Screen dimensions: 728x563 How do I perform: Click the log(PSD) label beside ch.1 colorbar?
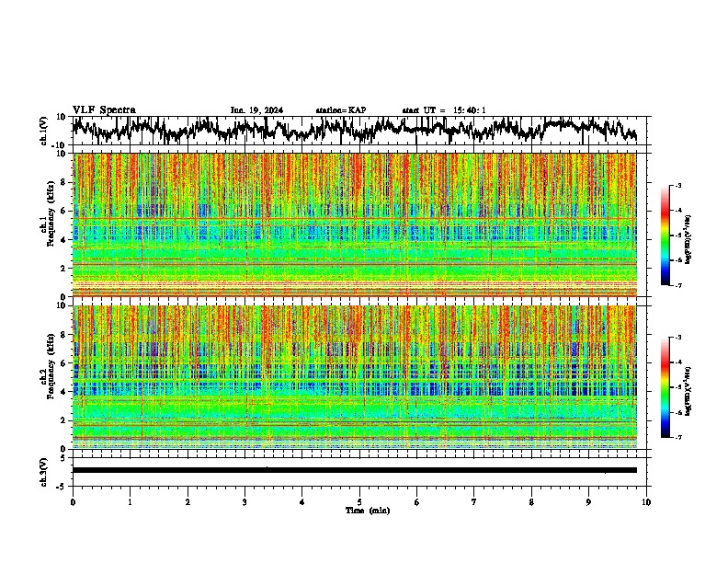pos(688,240)
